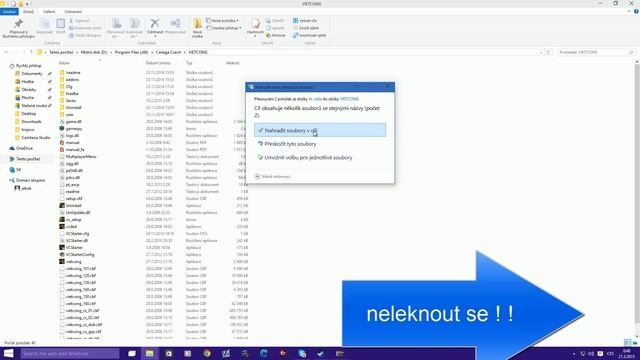Expand 'Méně informací' in the dialog
The image size is (640, 360).
[273, 176]
